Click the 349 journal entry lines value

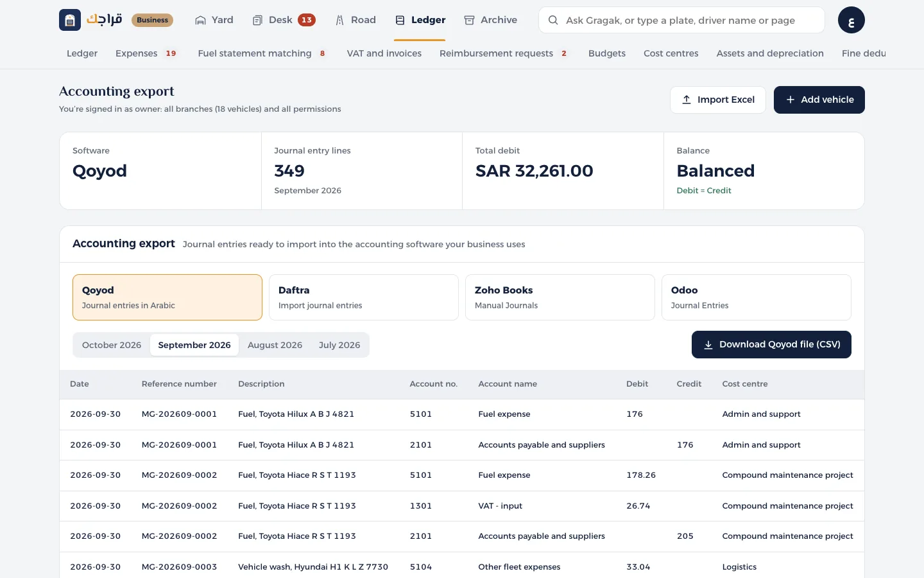point(289,171)
